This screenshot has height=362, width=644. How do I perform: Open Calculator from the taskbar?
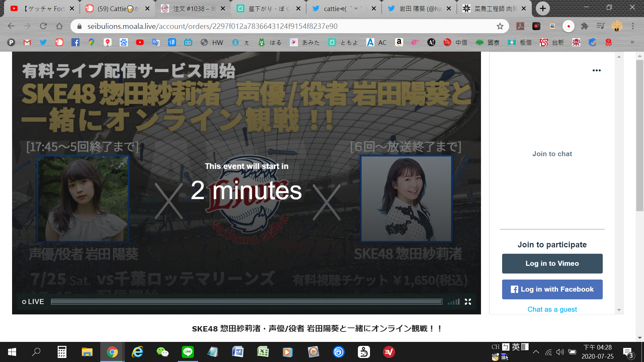pyautogui.click(x=62, y=352)
